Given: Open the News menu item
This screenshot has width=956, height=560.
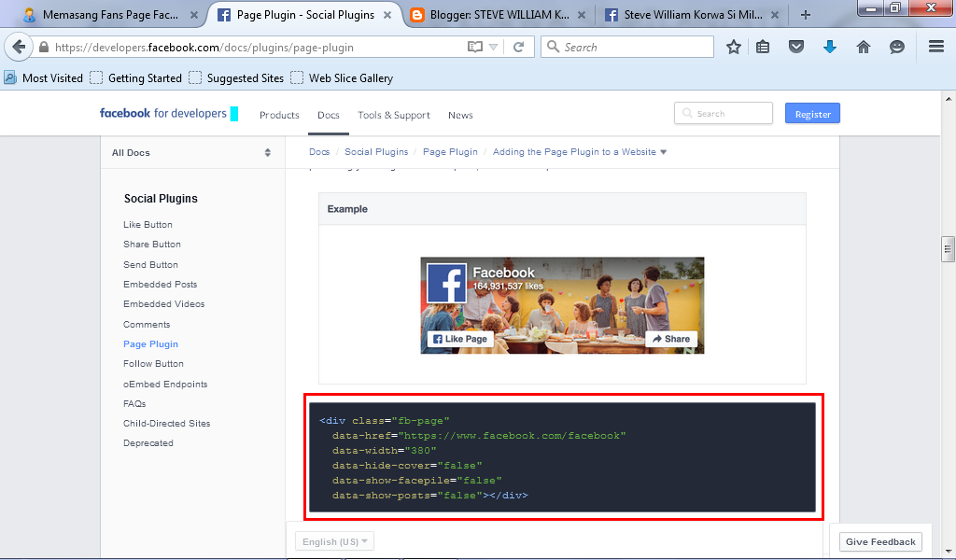Looking at the screenshot, I should coord(460,115).
